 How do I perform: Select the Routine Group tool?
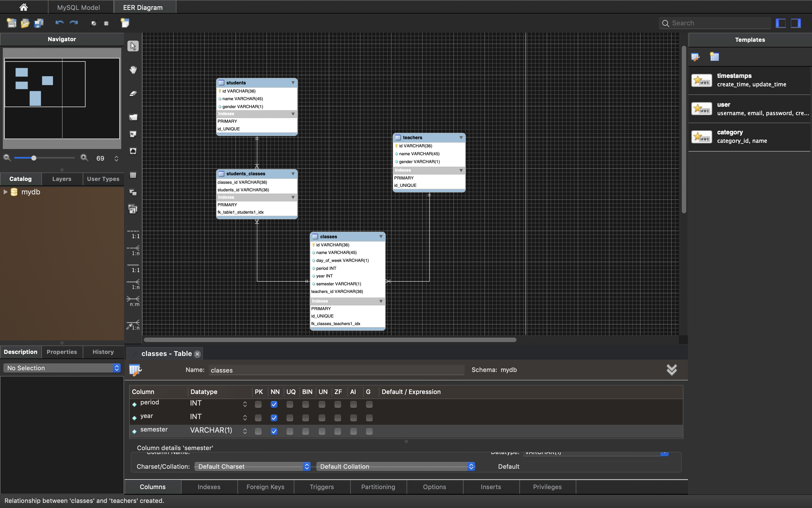coord(133,209)
